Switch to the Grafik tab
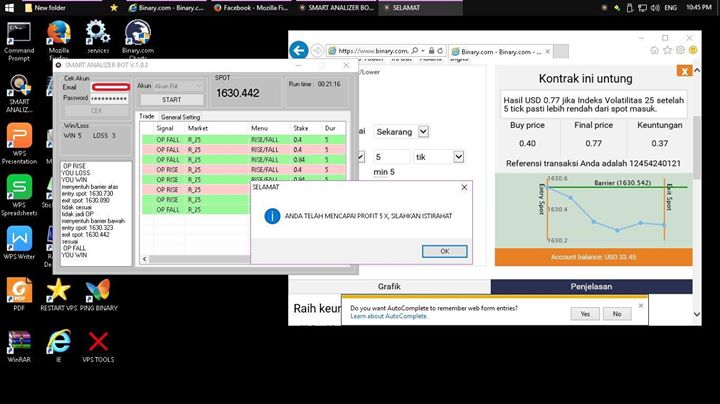The width and height of the screenshot is (720, 404). (x=389, y=286)
